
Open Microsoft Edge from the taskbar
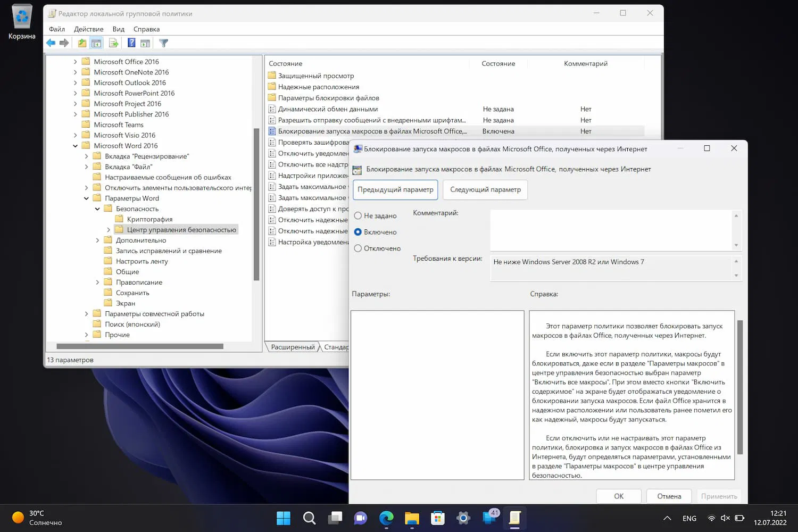click(x=386, y=518)
